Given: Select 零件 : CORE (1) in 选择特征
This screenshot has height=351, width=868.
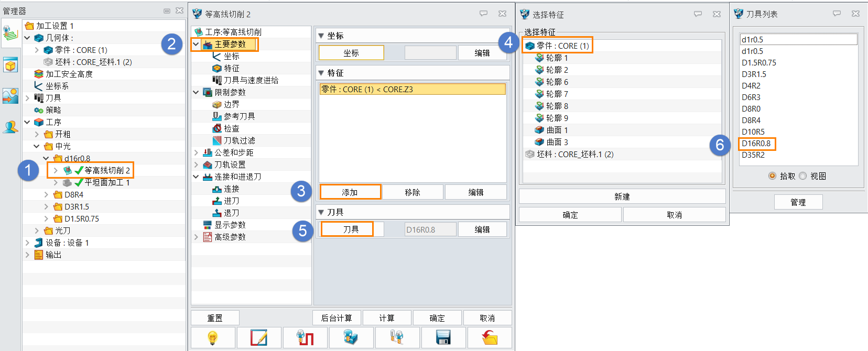Looking at the screenshot, I should pyautogui.click(x=563, y=46).
